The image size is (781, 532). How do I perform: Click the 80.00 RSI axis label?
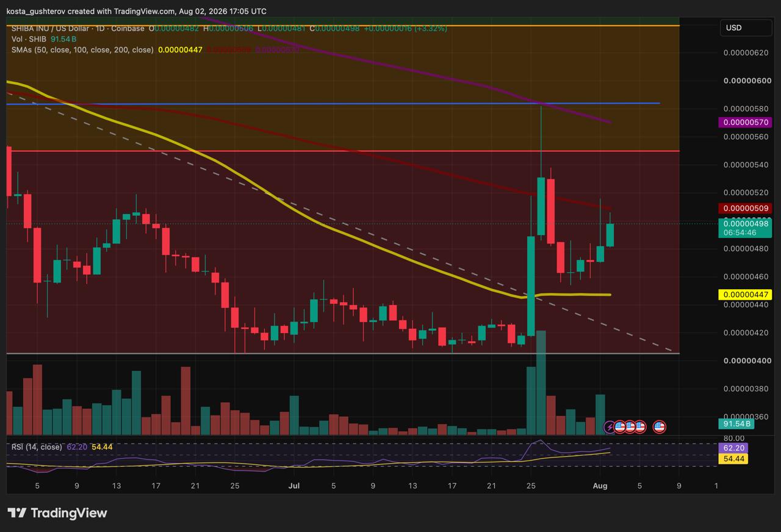[x=734, y=438]
